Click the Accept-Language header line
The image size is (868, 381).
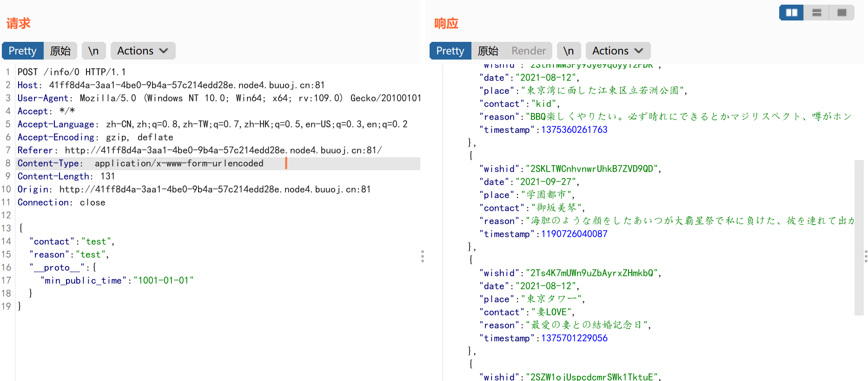point(212,124)
